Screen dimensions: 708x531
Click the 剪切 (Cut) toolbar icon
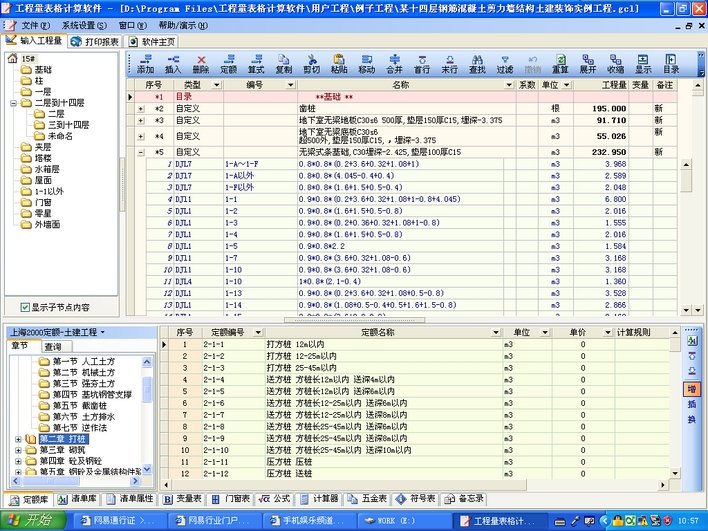(x=312, y=64)
